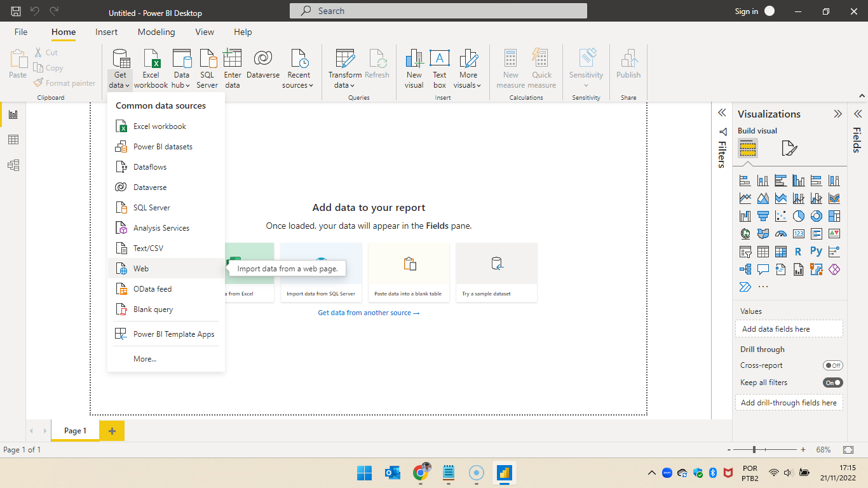Switch to Model view in left sidebar
The height and width of the screenshot is (488, 868).
pos(13,165)
